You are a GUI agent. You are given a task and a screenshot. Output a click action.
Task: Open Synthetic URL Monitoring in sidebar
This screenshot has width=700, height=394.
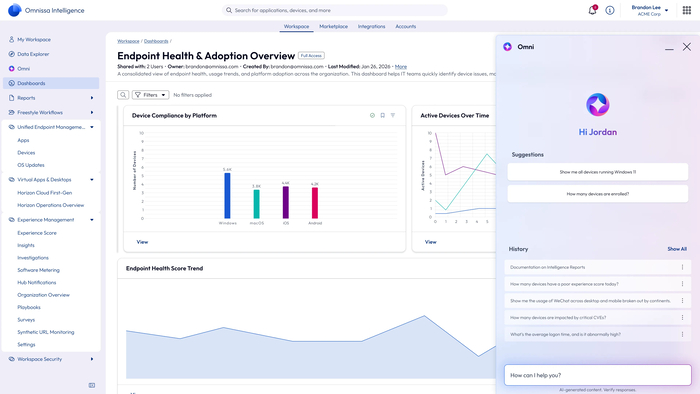coord(46,332)
